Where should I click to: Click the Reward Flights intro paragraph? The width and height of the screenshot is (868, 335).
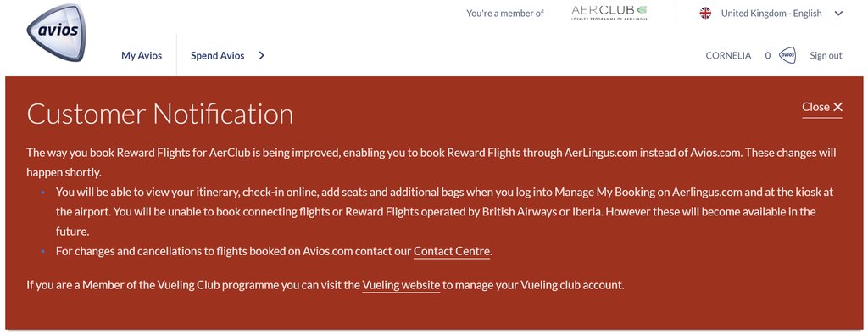431,162
